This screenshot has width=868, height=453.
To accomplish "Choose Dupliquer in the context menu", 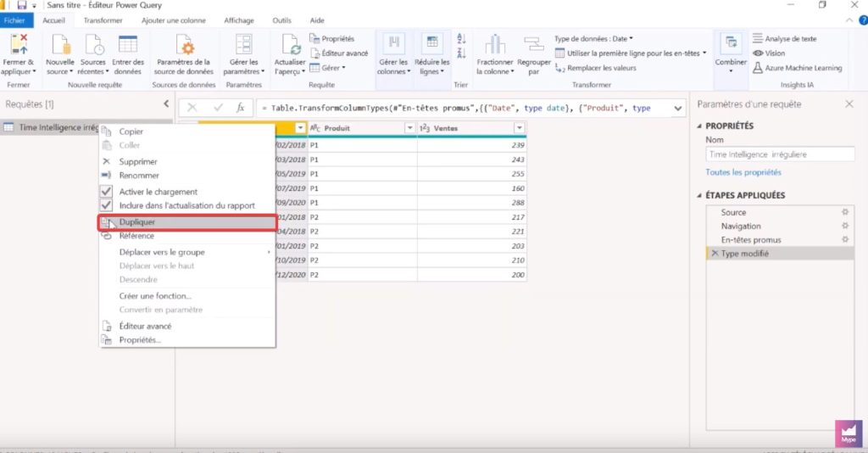I will [187, 222].
